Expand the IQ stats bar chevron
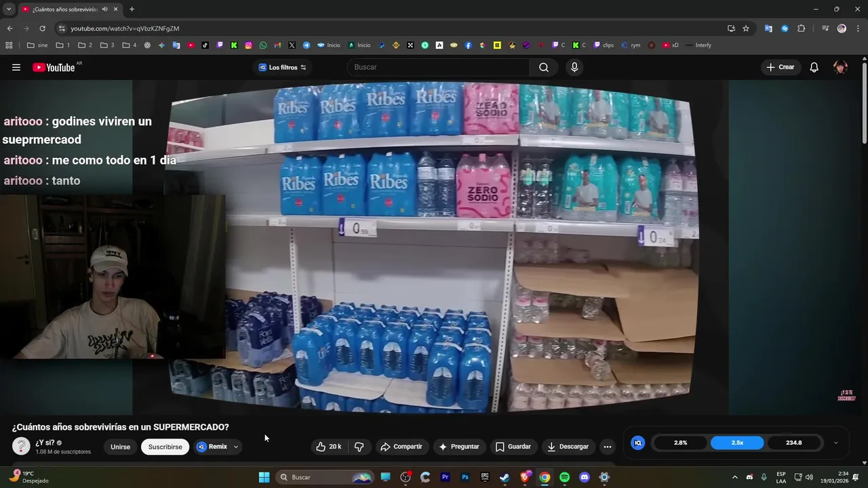Image resolution: width=868 pixels, height=488 pixels. coord(835,443)
